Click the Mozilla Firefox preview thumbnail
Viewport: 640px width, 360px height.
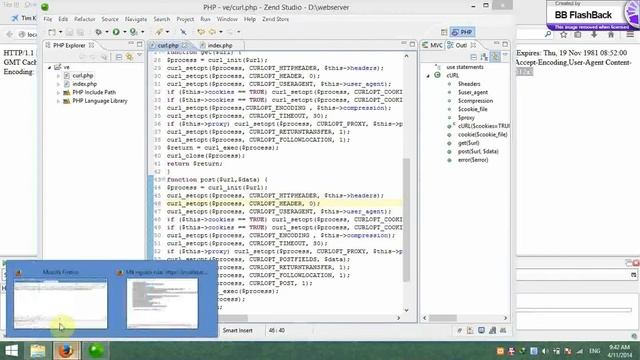pyautogui.click(x=60, y=304)
